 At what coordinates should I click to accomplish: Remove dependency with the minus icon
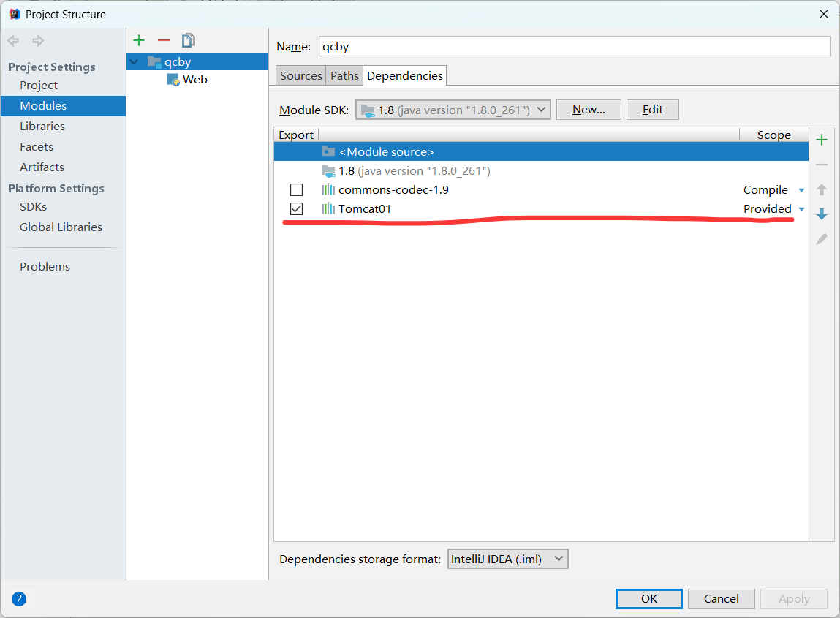point(821,165)
